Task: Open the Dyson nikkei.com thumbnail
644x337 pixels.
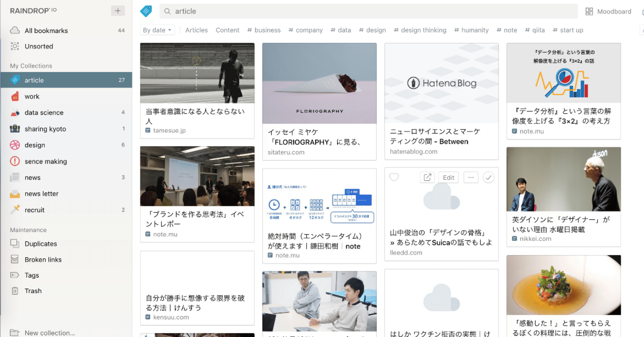Action: 563,179
